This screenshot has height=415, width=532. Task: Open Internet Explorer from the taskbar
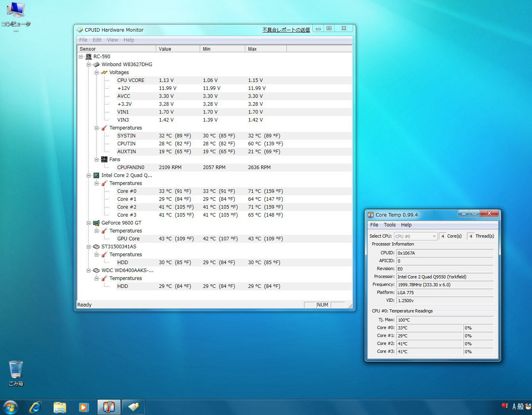coord(35,407)
